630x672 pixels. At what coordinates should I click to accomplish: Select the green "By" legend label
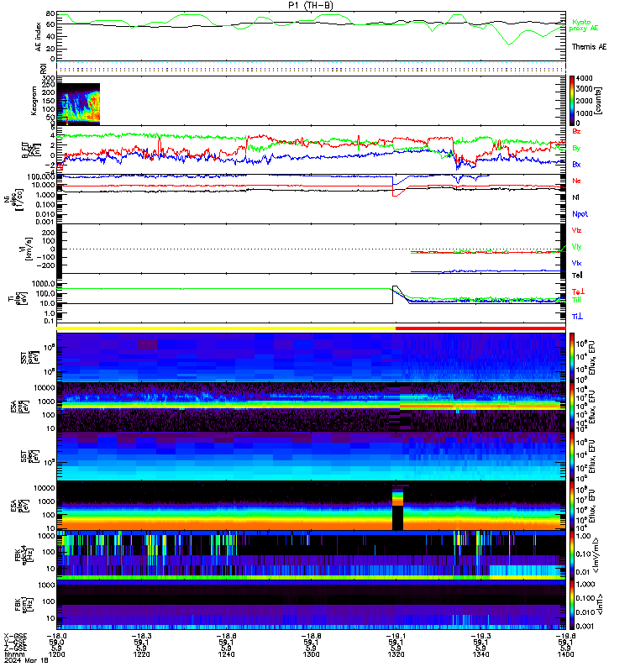(576, 148)
